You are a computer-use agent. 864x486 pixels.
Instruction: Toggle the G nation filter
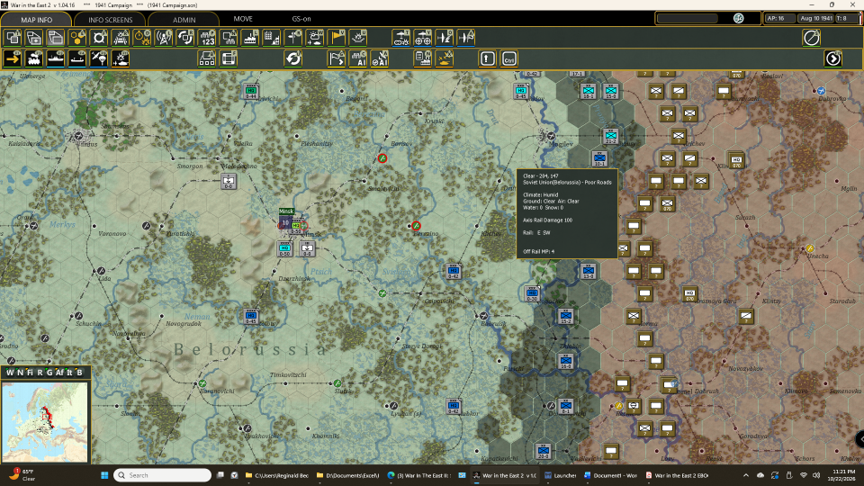click(x=49, y=372)
